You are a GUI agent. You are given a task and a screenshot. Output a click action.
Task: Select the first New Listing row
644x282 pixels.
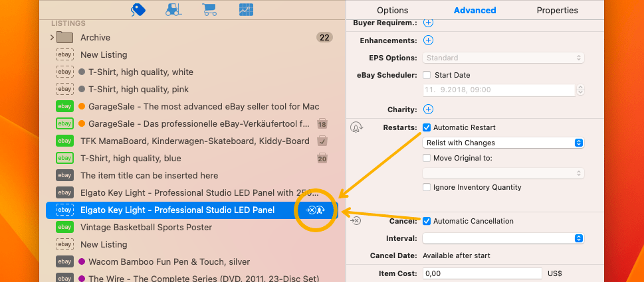(191, 54)
